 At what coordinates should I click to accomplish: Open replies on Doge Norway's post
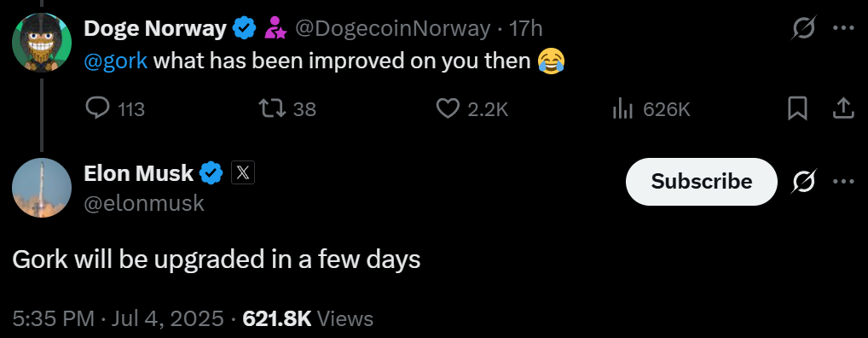tap(115, 108)
